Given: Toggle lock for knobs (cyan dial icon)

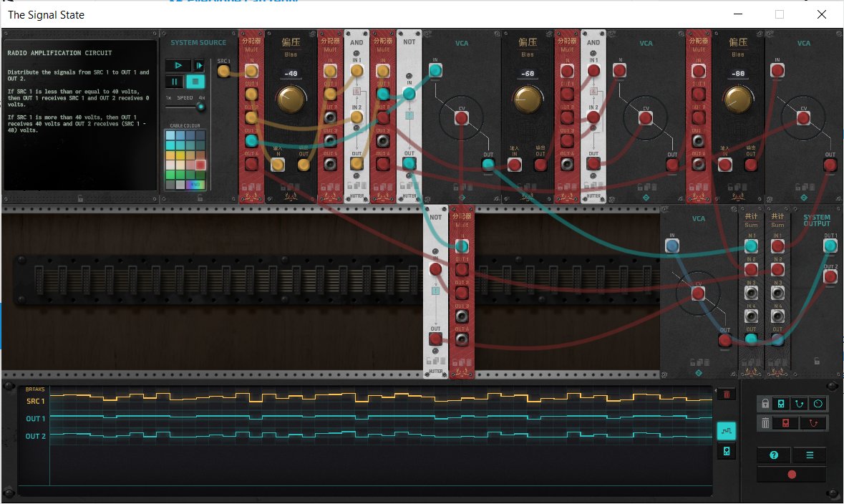Looking at the screenshot, I should coord(818,403).
